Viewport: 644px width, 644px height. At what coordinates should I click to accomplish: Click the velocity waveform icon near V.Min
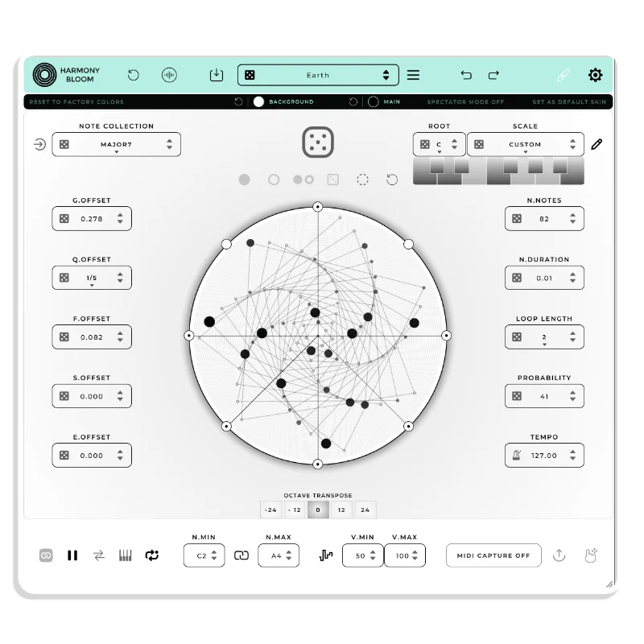(326, 555)
